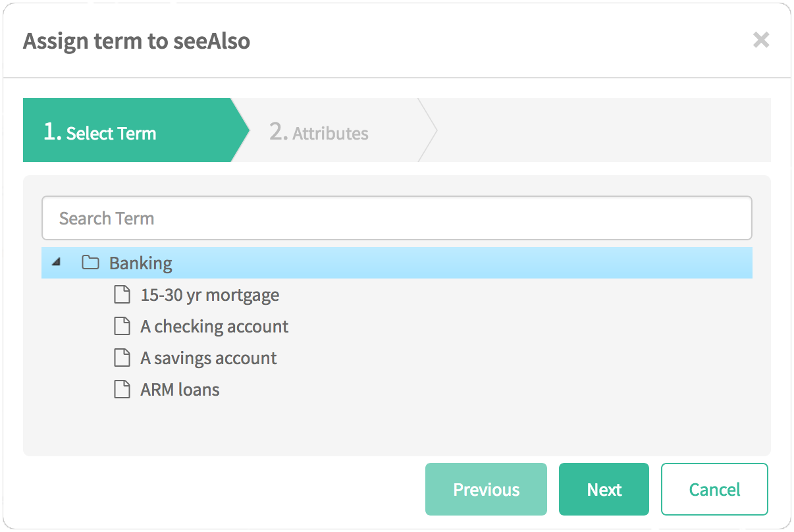Click the Next button
This screenshot has height=532, width=794.
604,489
